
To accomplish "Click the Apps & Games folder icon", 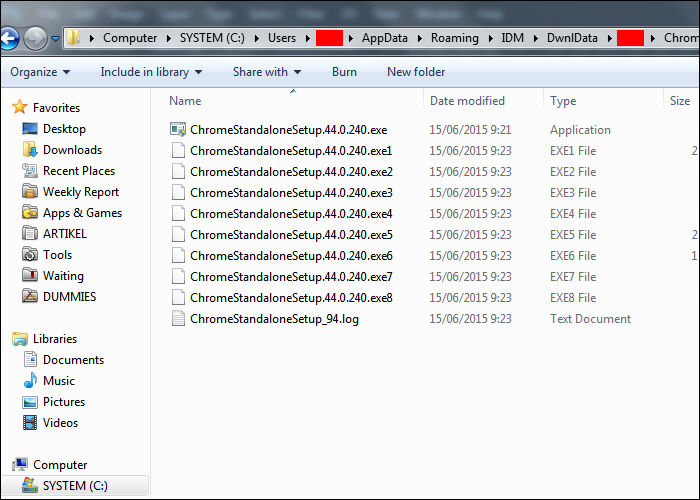I will [30, 212].
